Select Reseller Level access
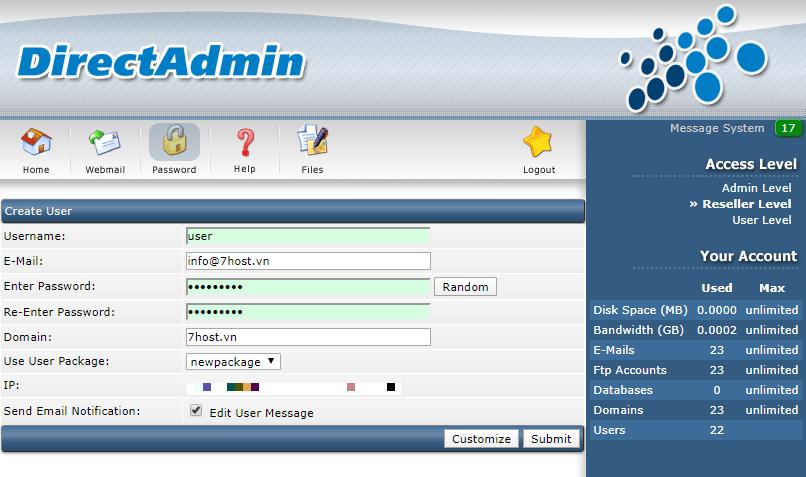The height and width of the screenshot is (477, 806). point(746,204)
